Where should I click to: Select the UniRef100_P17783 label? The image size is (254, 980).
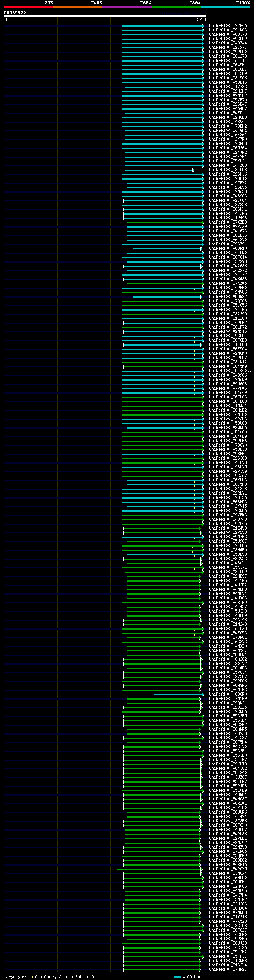coord(228,87)
